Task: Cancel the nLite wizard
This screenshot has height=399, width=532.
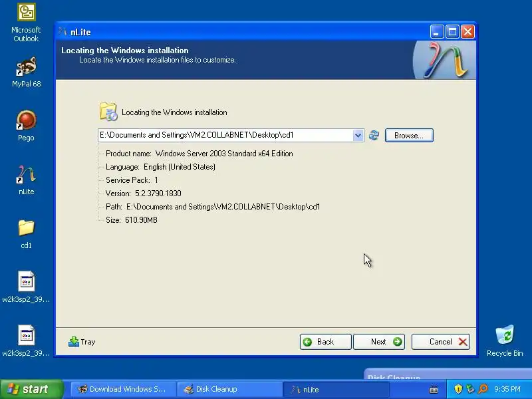Action: [441, 342]
